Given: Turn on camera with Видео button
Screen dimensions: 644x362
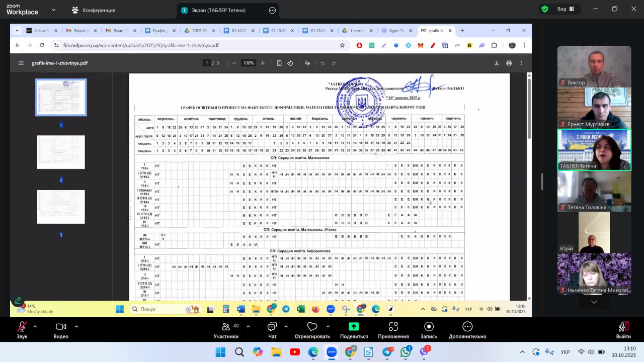Looking at the screenshot, I should (61, 329).
